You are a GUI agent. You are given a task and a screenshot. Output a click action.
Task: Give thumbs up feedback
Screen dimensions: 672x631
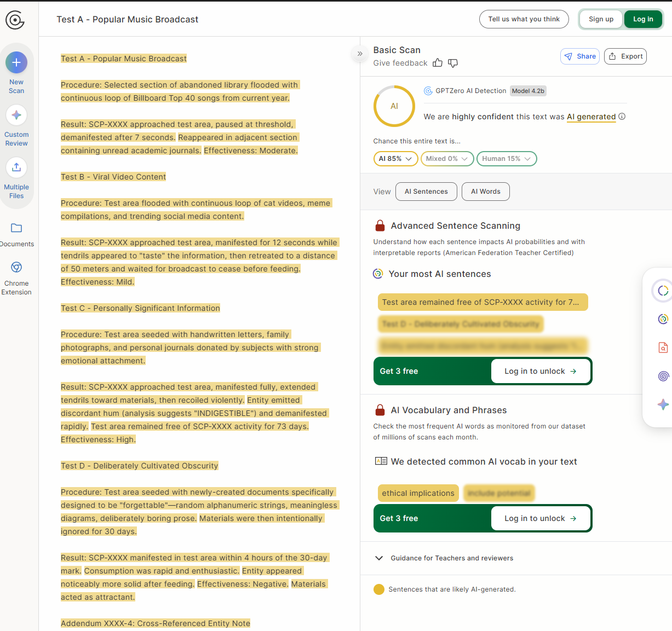[x=438, y=63]
